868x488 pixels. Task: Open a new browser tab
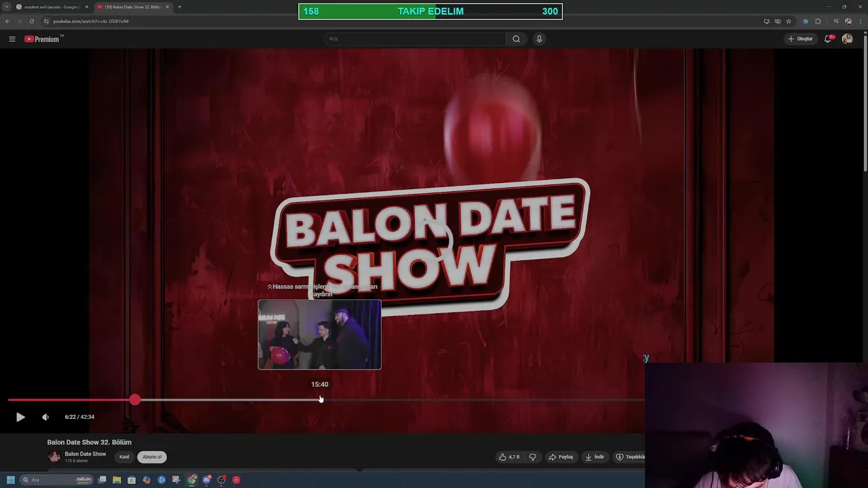tap(180, 7)
